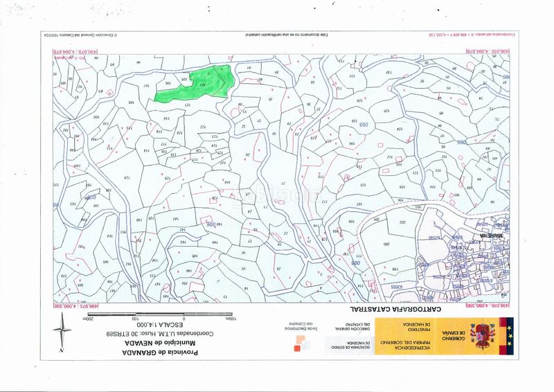Click the 'Sede Electrónica del Catastro' caption
554x392 pixels.
pyautogui.click(x=301, y=326)
